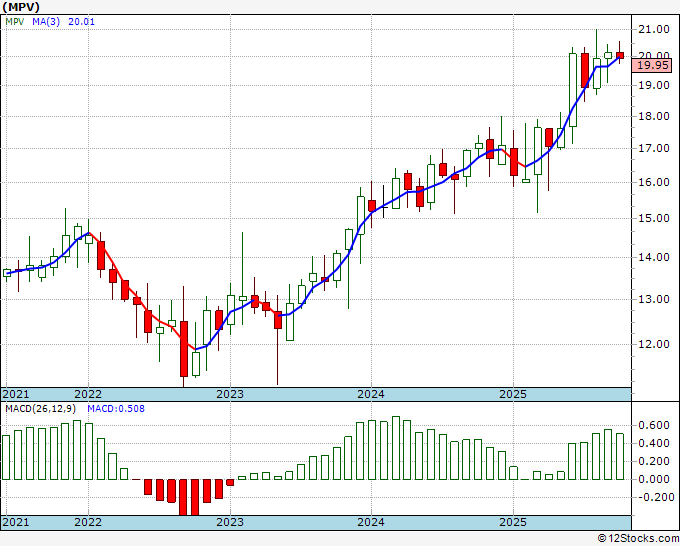
Task: Click the last green MACD histogram bar
Action: coord(620,456)
